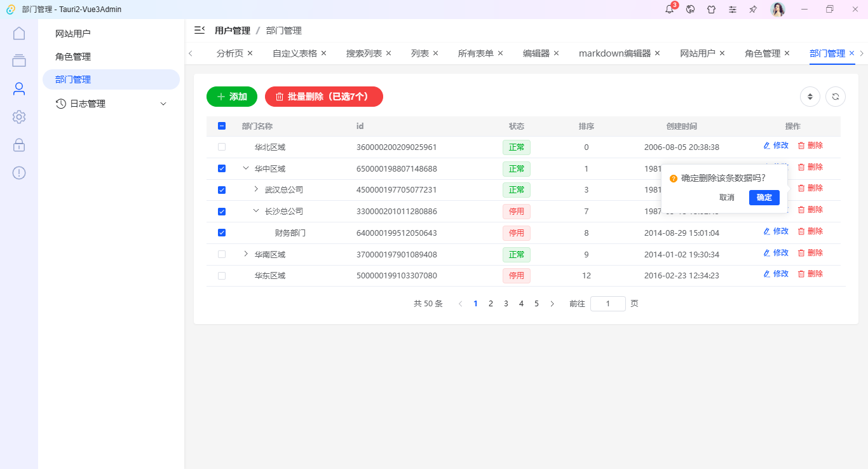Viewport: 868px width, 469px height.
Task: Expand the 华南区域 row
Action: click(x=245, y=254)
